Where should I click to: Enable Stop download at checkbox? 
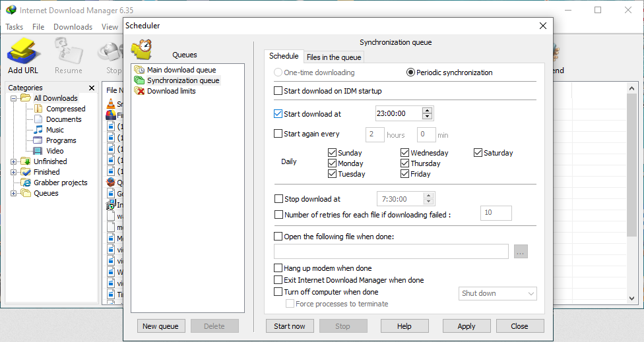[x=278, y=199]
